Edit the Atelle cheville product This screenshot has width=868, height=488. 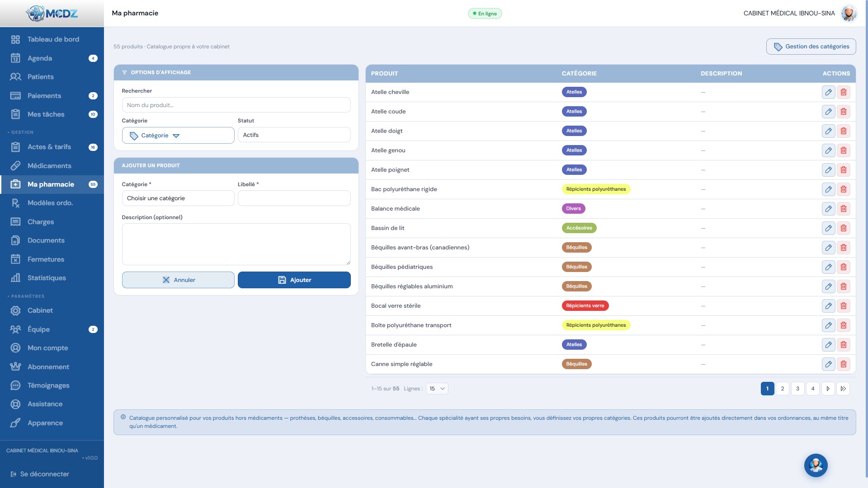pyautogui.click(x=828, y=92)
